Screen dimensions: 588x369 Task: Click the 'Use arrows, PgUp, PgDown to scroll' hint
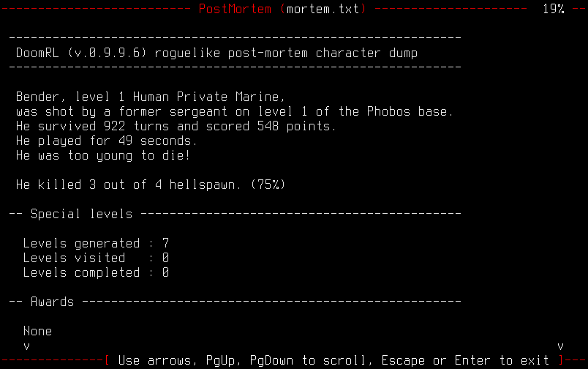(243, 360)
